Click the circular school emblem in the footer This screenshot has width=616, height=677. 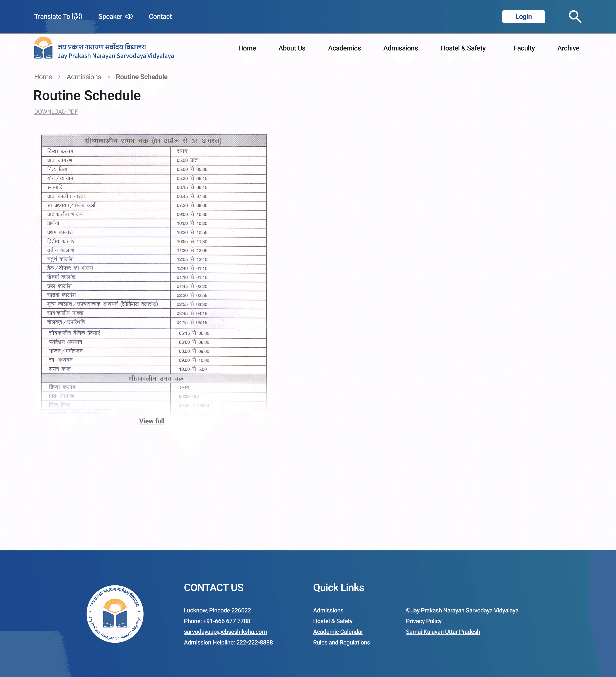(115, 614)
